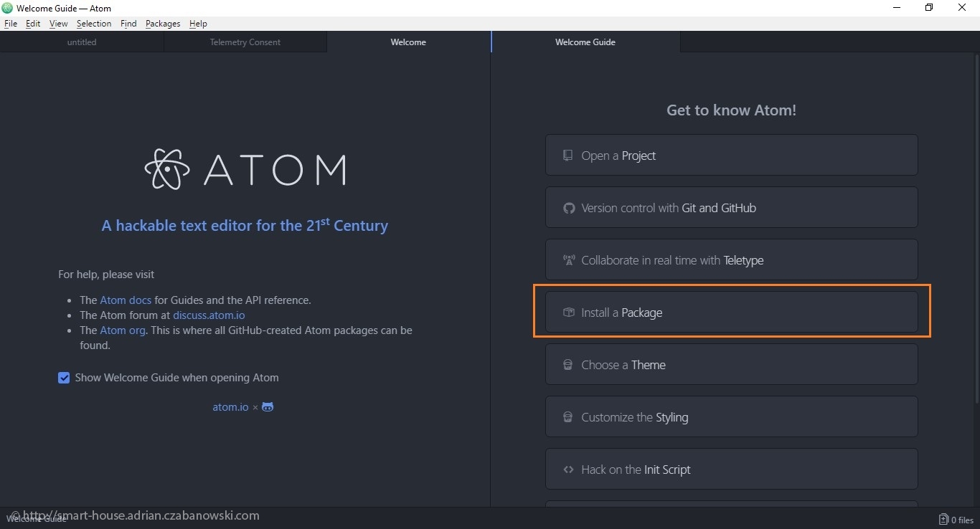This screenshot has width=980, height=529.
Task: Expand Collaborate in real time with Teletype
Action: pos(731,259)
